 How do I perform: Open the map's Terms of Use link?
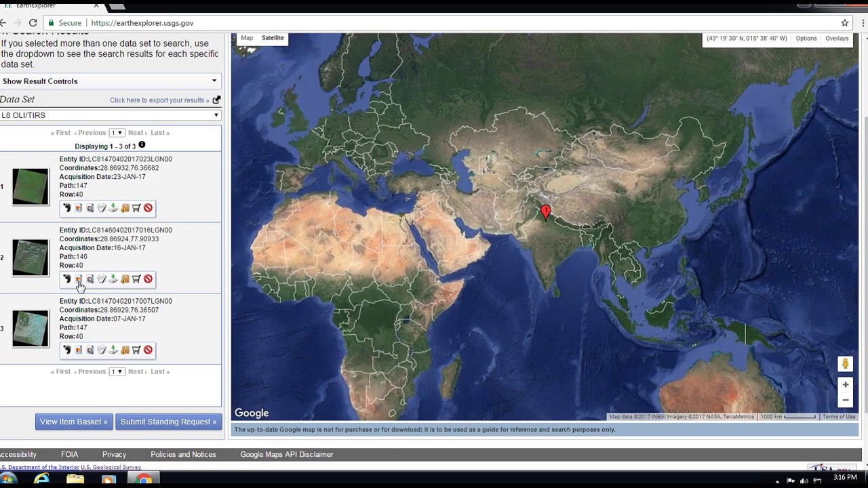839,417
